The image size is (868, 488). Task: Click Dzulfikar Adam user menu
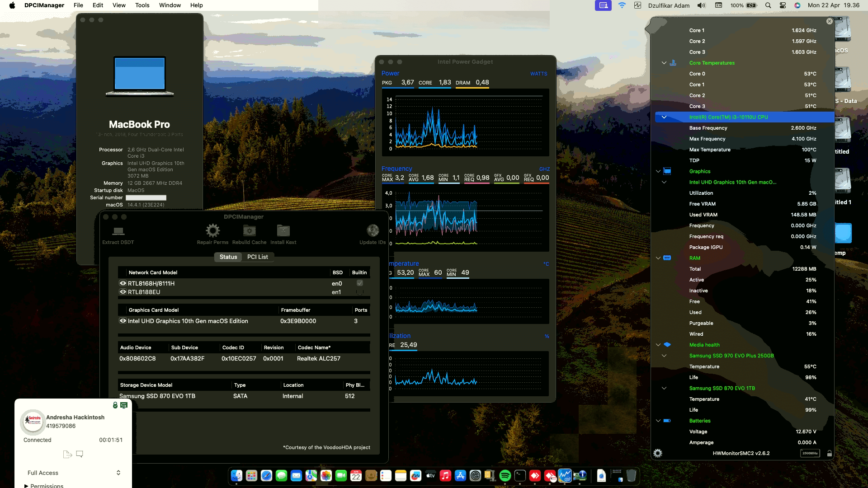coord(669,5)
